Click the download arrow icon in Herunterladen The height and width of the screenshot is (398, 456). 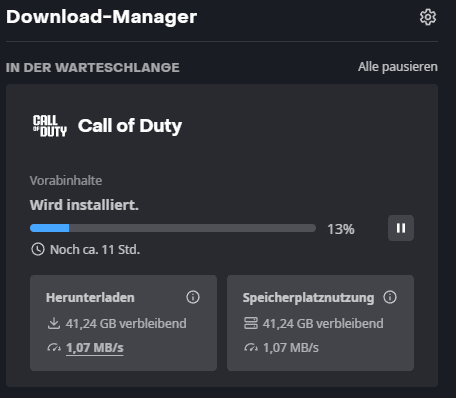click(54, 323)
